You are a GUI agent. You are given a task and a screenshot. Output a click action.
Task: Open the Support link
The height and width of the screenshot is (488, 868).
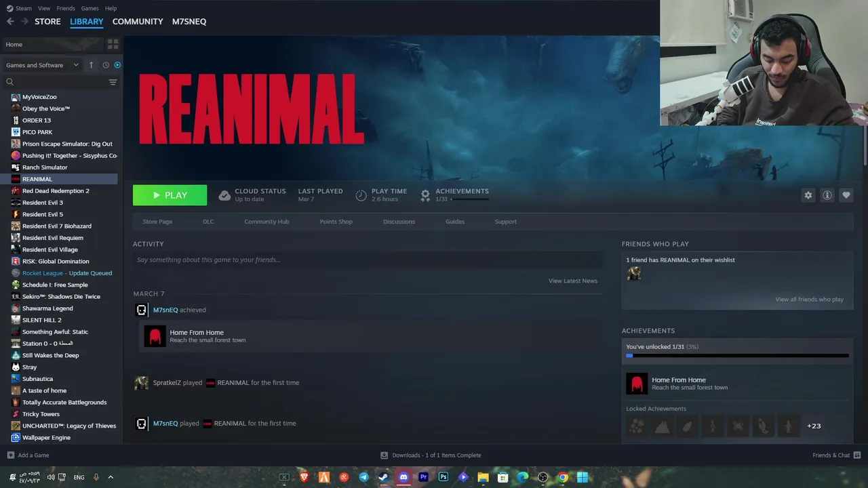(x=505, y=222)
